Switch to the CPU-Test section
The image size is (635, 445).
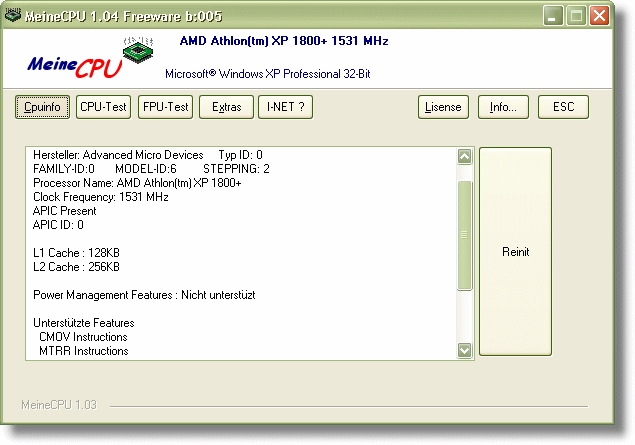[x=104, y=107]
